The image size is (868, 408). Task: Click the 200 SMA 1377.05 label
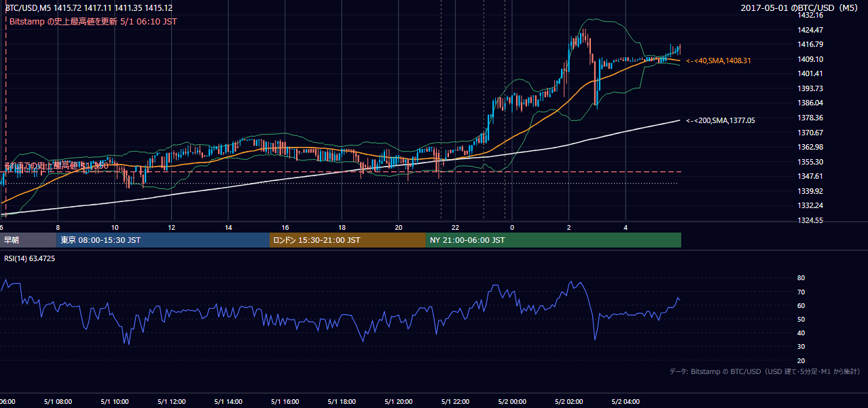tap(721, 120)
